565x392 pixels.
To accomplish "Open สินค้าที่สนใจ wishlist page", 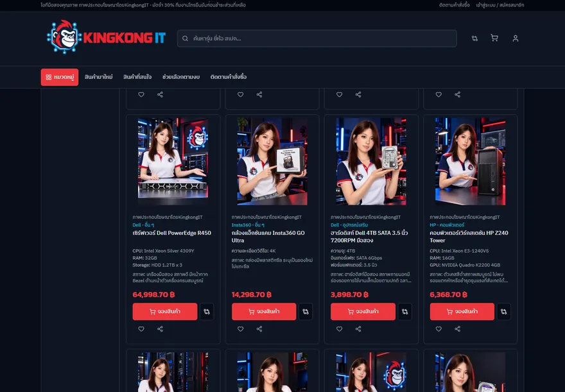I will tap(137, 77).
